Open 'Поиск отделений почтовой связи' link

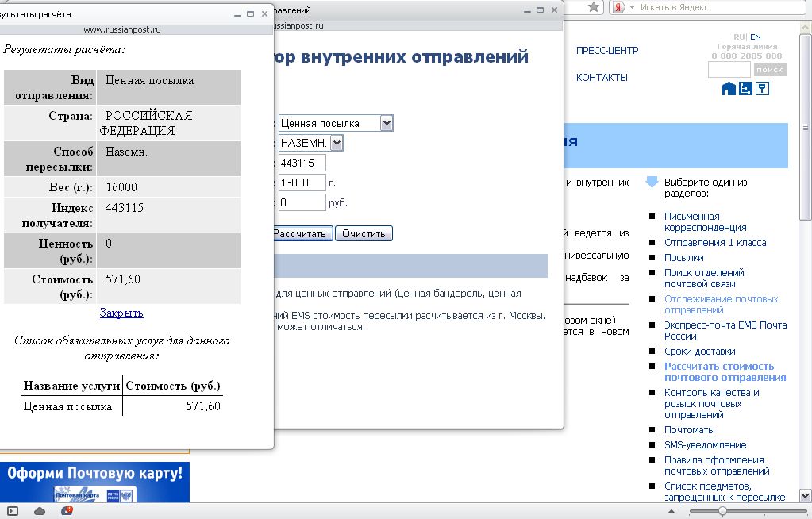[704, 278]
